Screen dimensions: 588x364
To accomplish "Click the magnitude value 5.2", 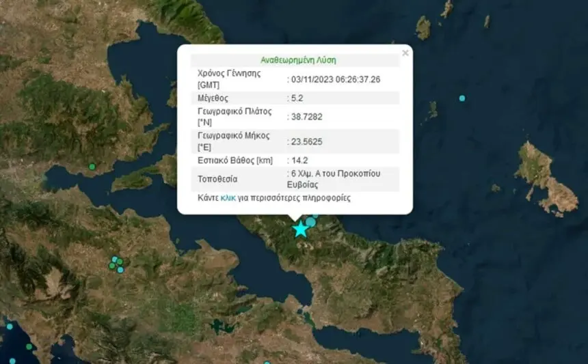I will [x=295, y=98].
